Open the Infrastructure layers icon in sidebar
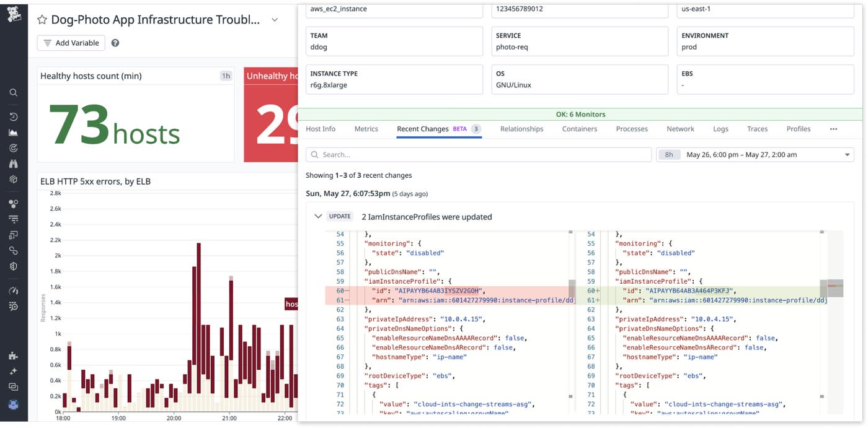The height and width of the screenshot is (428, 868). click(x=14, y=179)
